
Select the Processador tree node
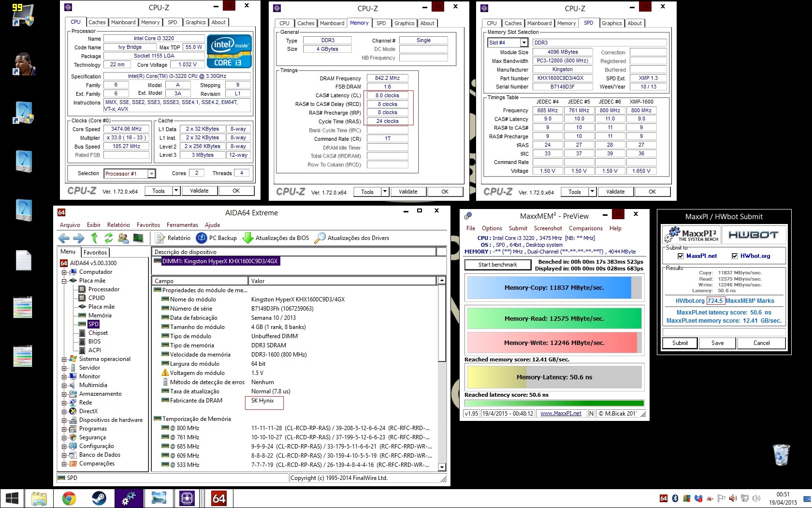point(99,289)
